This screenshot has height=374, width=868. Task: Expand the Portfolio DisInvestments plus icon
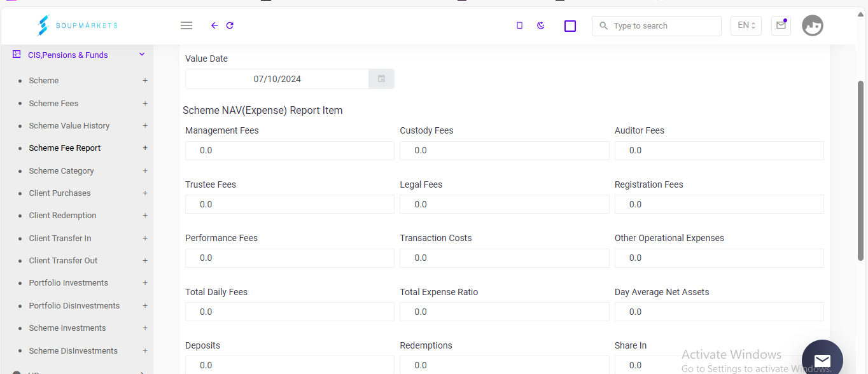click(145, 305)
